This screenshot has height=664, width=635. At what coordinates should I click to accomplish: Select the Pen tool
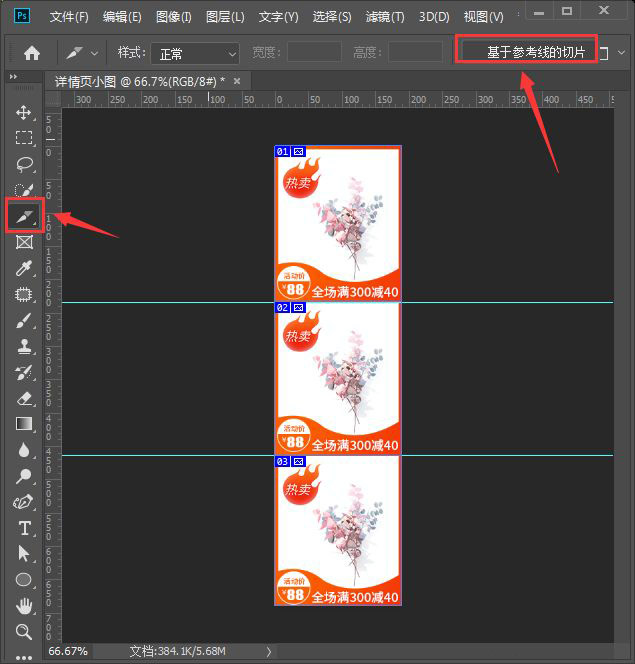click(x=24, y=502)
